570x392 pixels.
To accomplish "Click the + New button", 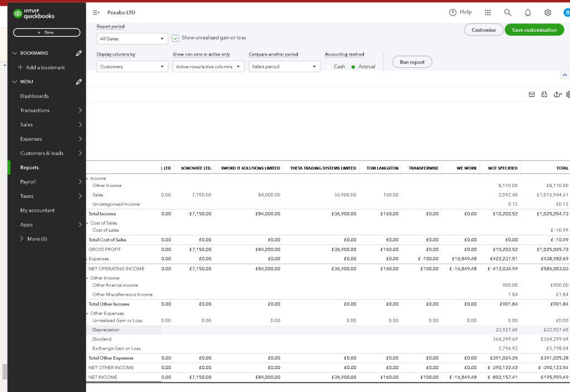I will coord(47,32).
